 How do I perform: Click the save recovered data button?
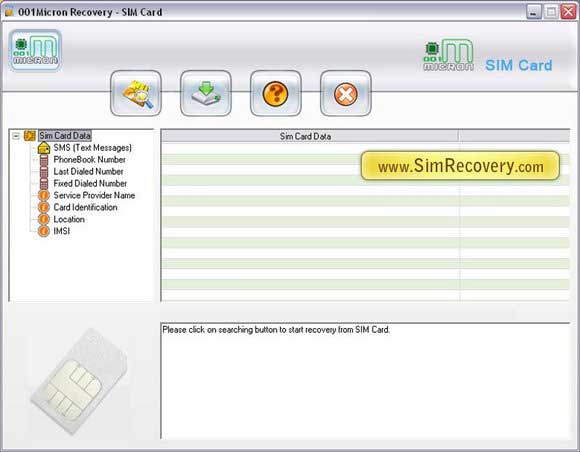pyautogui.click(x=206, y=93)
